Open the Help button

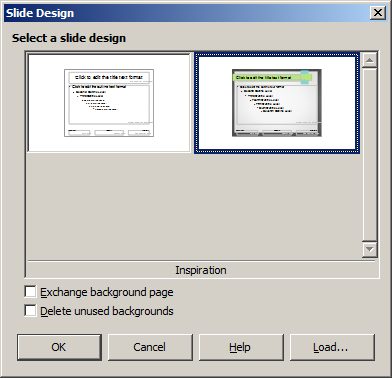click(x=241, y=347)
